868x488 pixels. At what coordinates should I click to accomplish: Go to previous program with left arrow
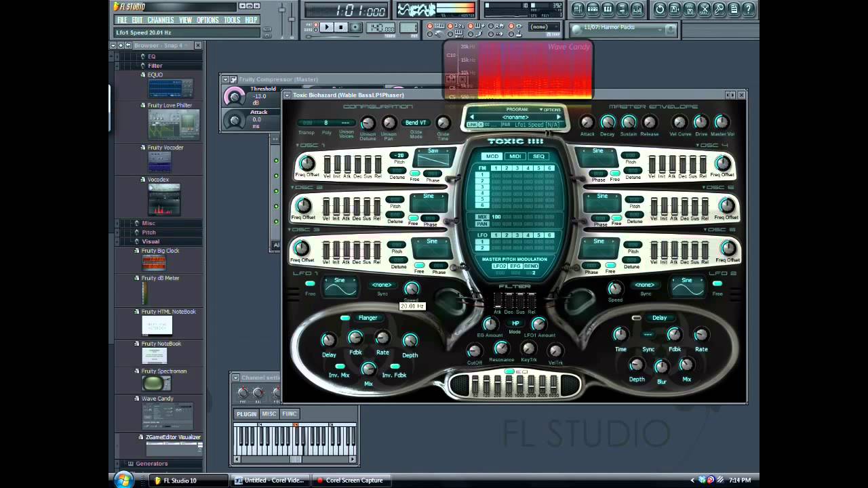point(472,117)
